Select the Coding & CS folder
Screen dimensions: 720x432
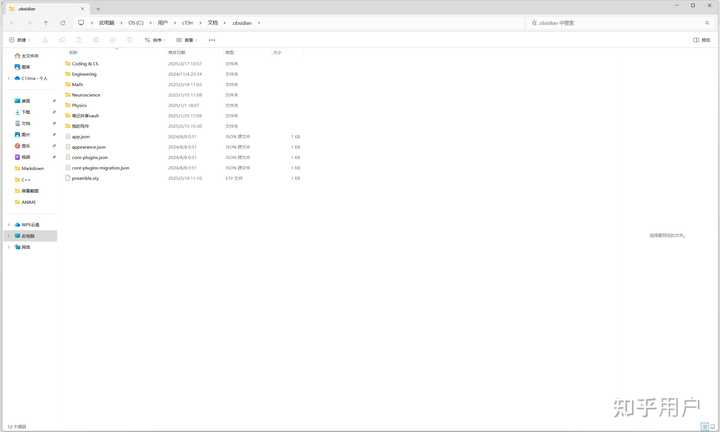coord(85,64)
